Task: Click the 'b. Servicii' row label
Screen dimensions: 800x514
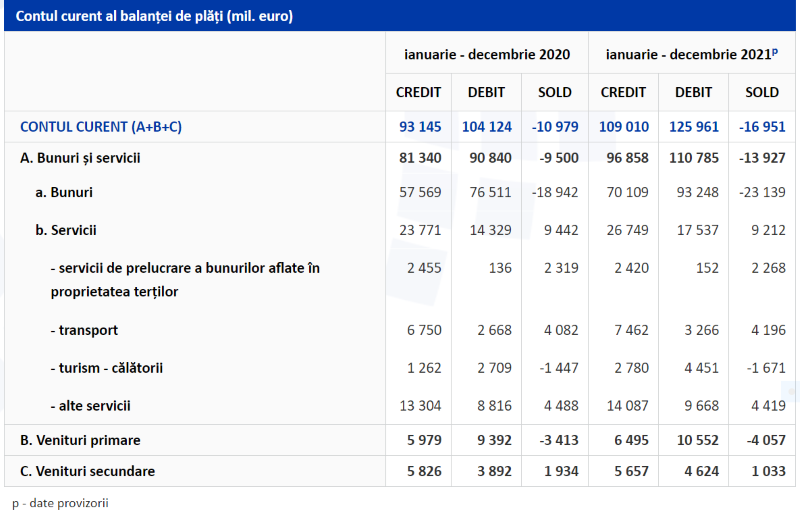Action: click(x=66, y=230)
